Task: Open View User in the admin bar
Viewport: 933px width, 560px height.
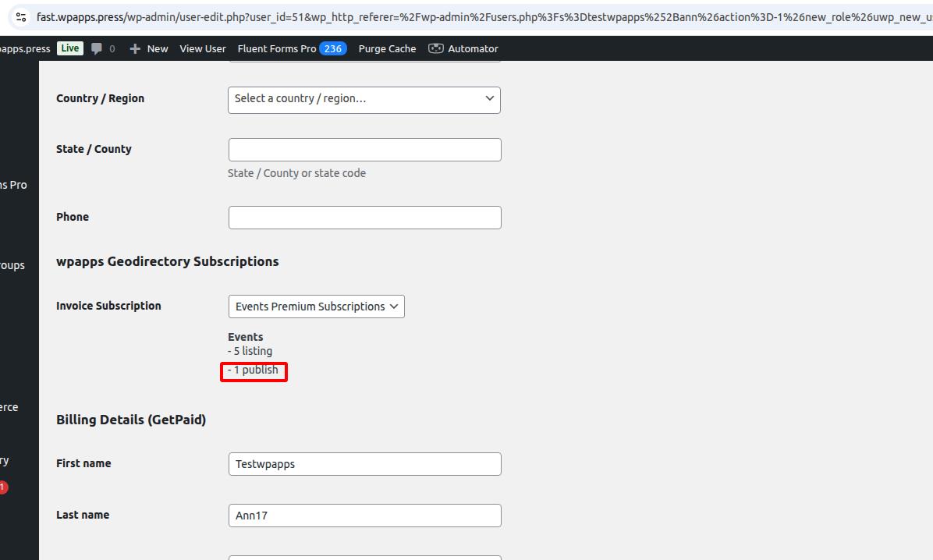Action: click(203, 48)
